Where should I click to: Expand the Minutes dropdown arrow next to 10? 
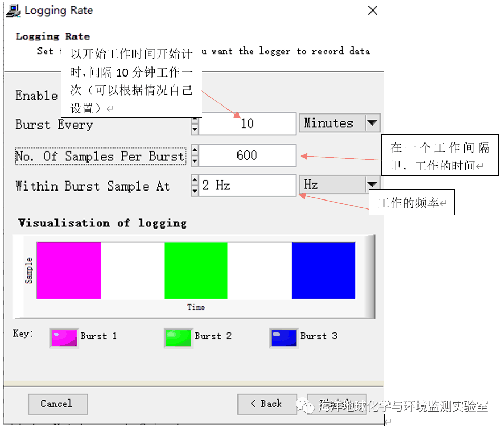click(373, 123)
